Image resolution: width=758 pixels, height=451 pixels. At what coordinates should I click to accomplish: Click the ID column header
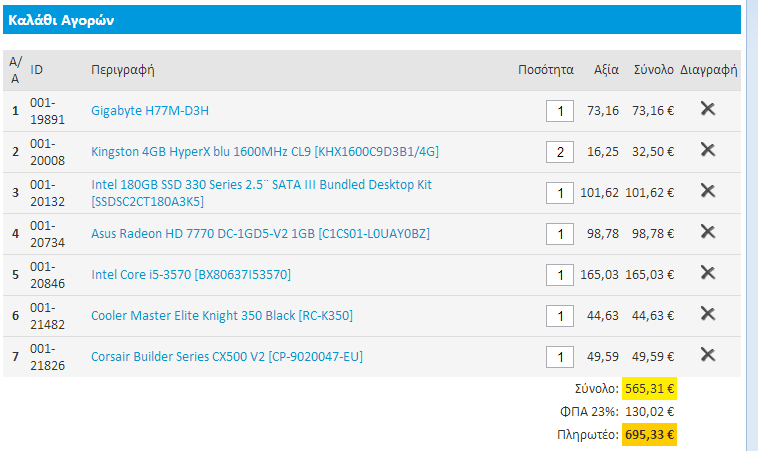(x=36, y=70)
